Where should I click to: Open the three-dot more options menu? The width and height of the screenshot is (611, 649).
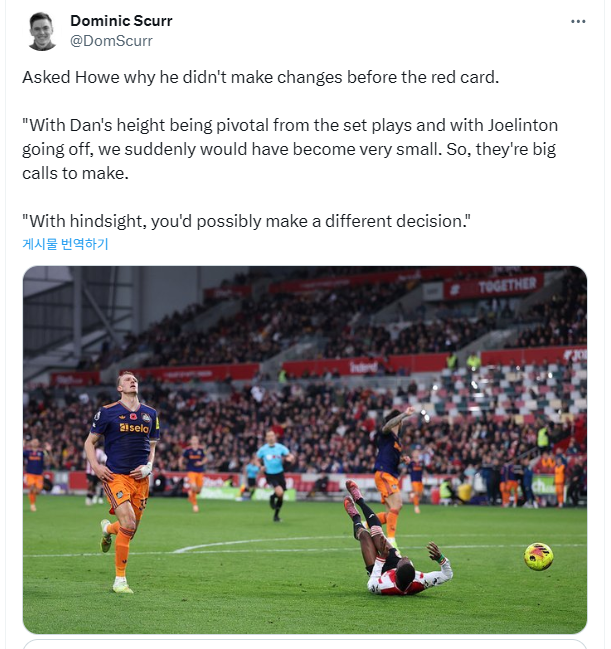click(x=578, y=21)
